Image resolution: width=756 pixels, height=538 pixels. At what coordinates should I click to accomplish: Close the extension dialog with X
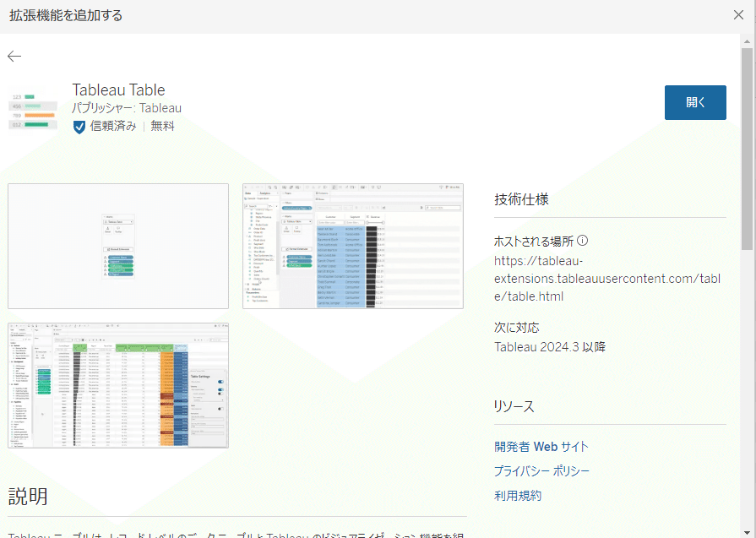click(738, 15)
